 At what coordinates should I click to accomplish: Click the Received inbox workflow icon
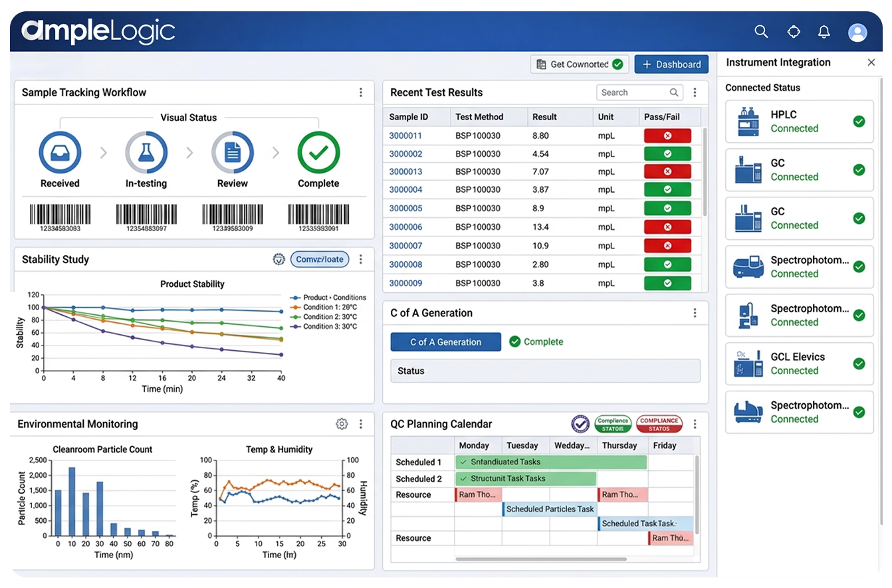[60, 152]
